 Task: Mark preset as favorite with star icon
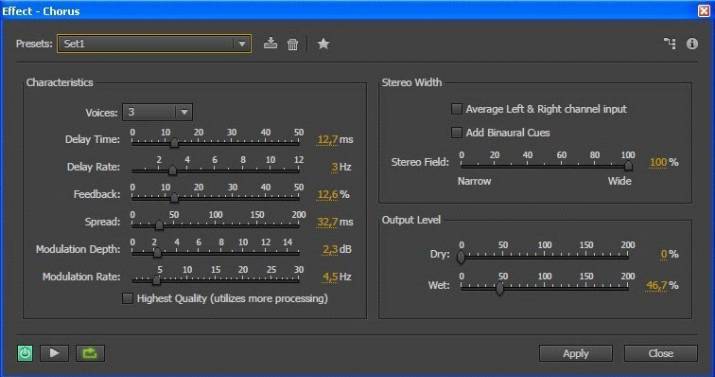pos(323,44)
